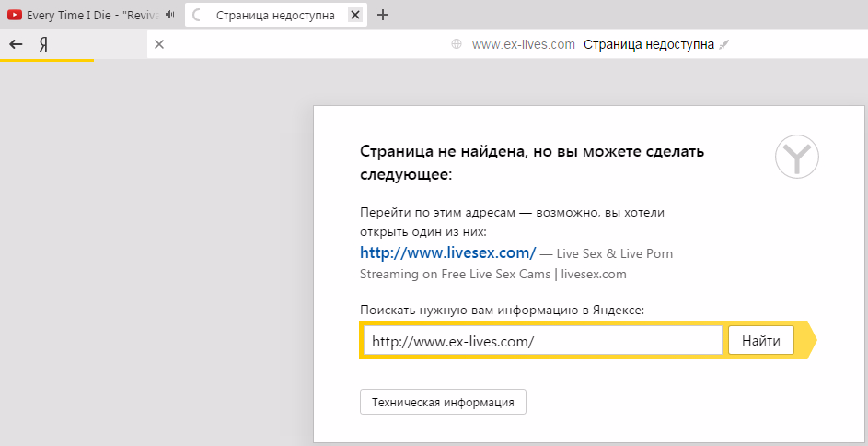The height and width of the screenshot is (446, 868).
Task: Click www.ex-lives.com domain in address bar
Action: click(523, 44)
